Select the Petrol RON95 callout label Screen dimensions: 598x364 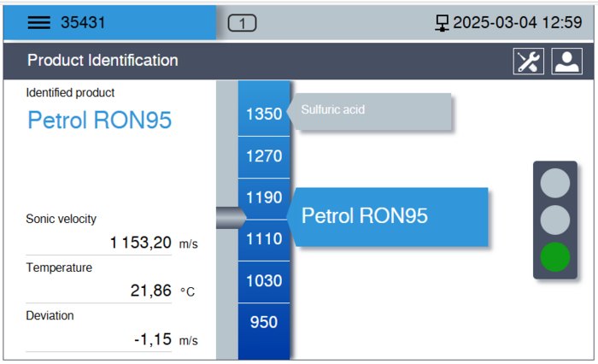click(390, 216)
